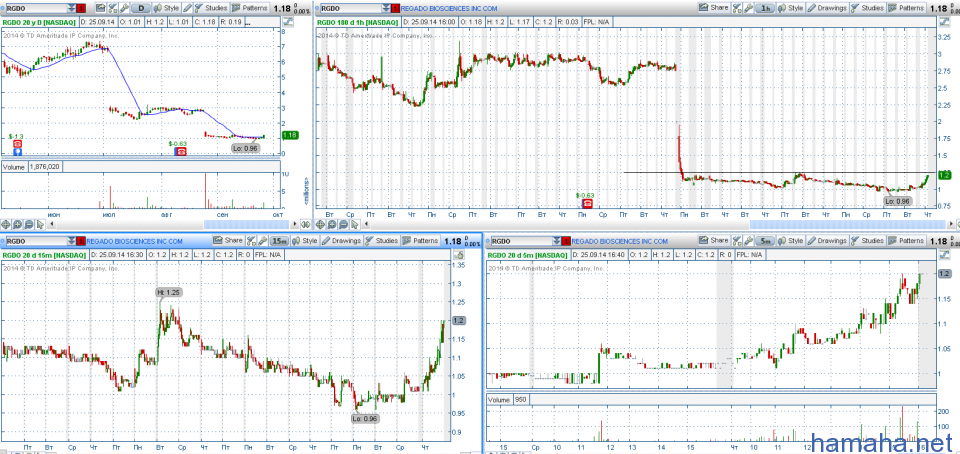Open the flask tool in 1h chart toolbar
The height and width of the screenshot is (454, 960).
pos(737,8)
